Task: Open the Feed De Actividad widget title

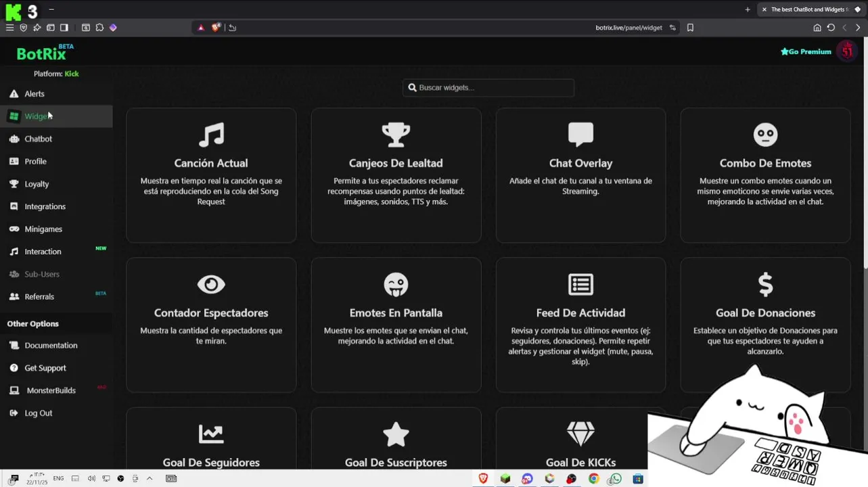Action: [580, 313]
